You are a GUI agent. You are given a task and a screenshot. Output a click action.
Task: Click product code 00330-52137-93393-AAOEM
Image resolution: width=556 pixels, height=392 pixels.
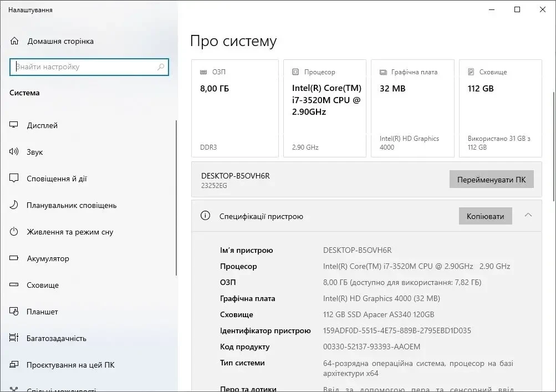click(371, 346)
